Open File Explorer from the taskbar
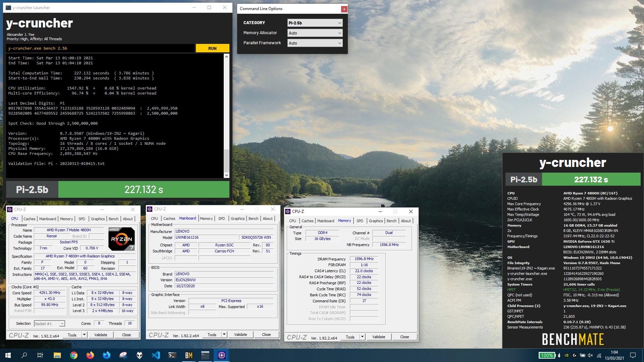 (x=57, y=355)
